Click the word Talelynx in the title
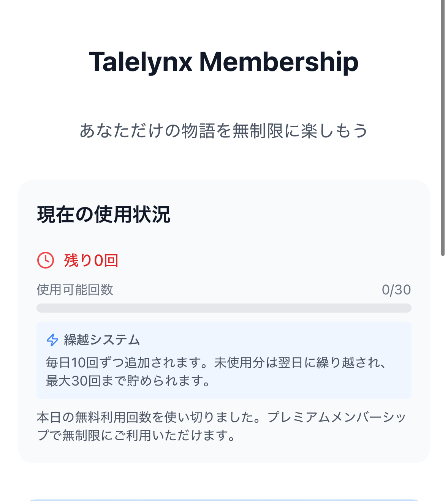Screen dimensions: 448x501 coord(141,62)
